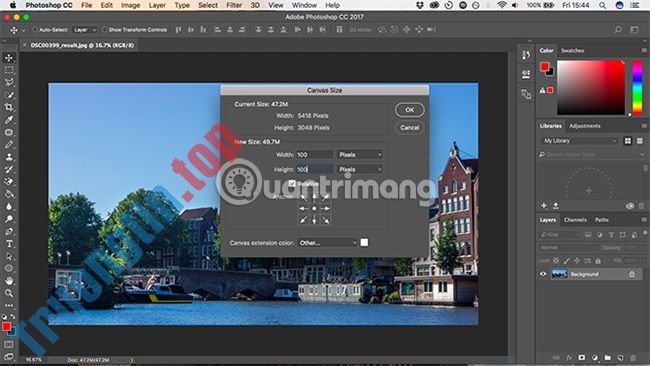The width and height of the screenshot is (650, 366).
Task: Open layer style fx icon
Action: coord(569,357)
